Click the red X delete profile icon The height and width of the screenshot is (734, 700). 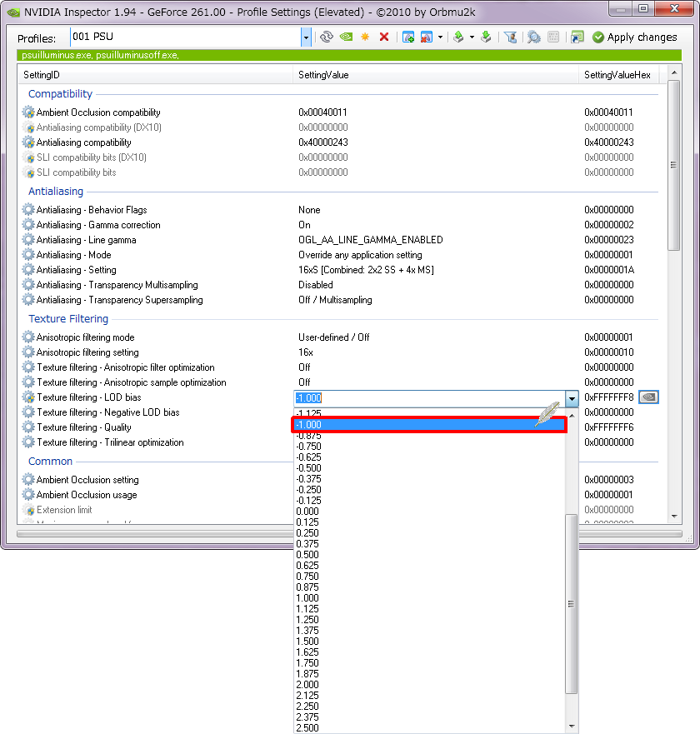point(384,37)
